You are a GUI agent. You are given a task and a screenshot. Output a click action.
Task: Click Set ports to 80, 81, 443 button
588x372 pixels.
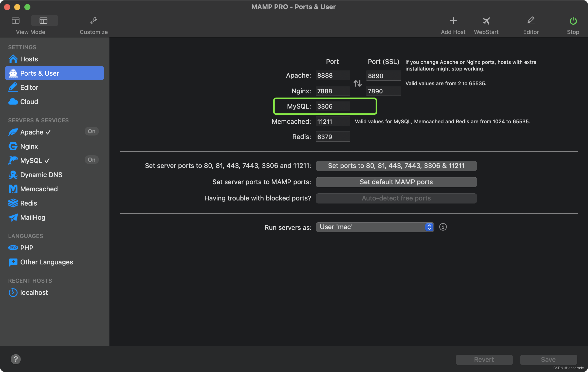coord(396,166)
